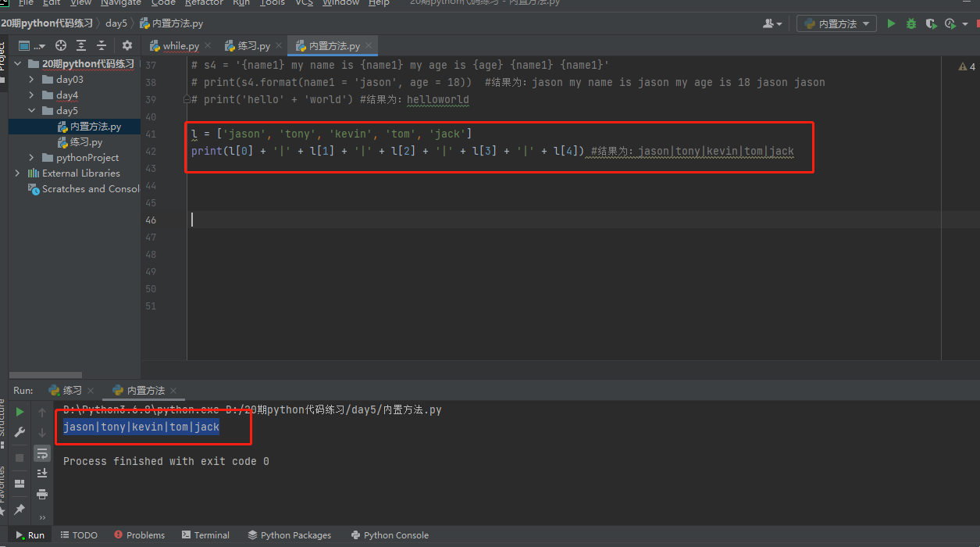Click Restore Layout icon in Run panel

[x=20, y=484]
